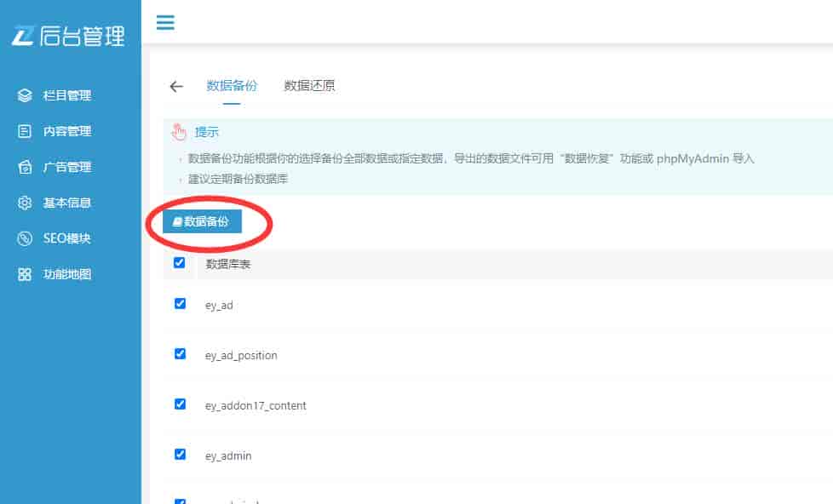Click the ey_admin table row label

click(227, 455)
